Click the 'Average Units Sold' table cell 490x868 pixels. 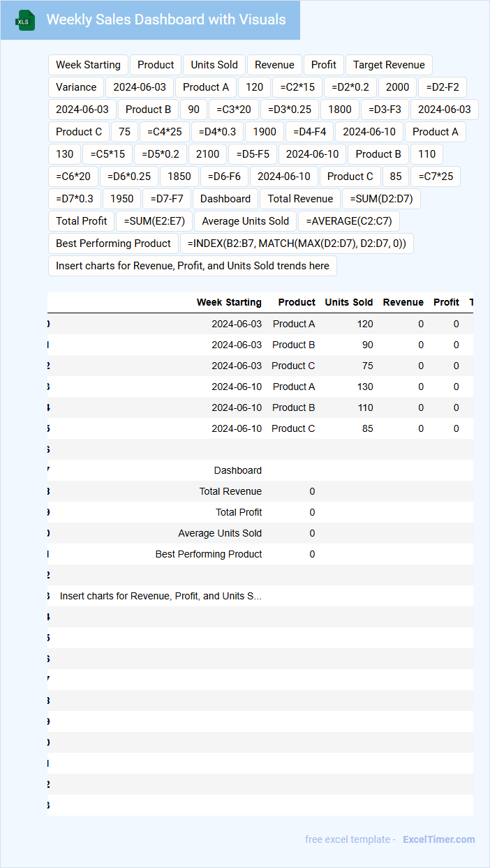(x=220, y=533)
